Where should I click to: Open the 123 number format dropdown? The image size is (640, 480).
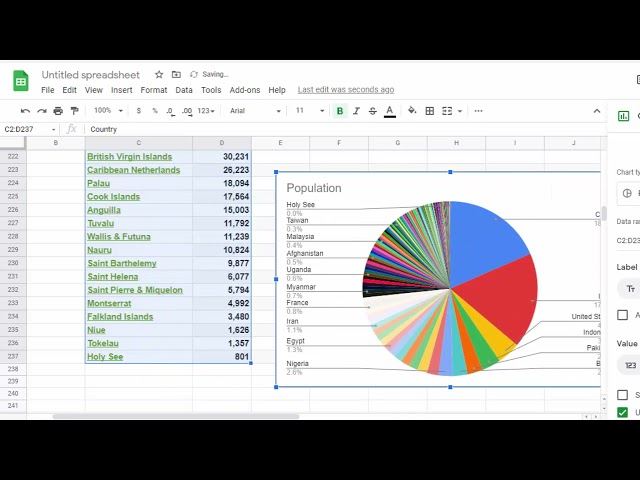point(206,111)
